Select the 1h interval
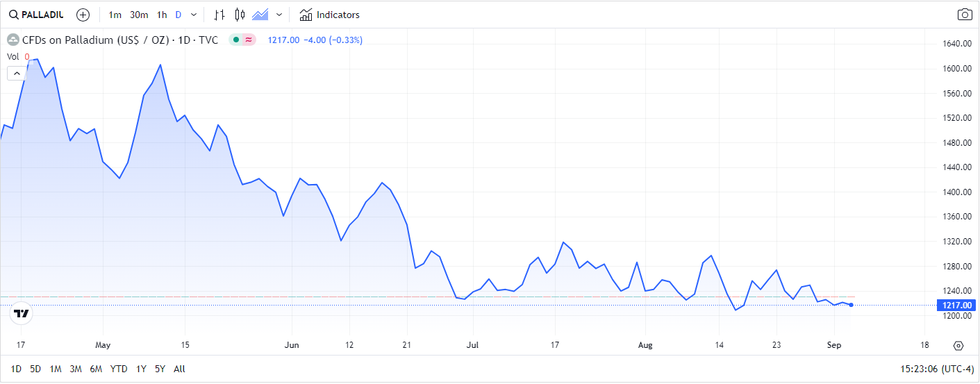980x384 pixels. pos(162,15)
